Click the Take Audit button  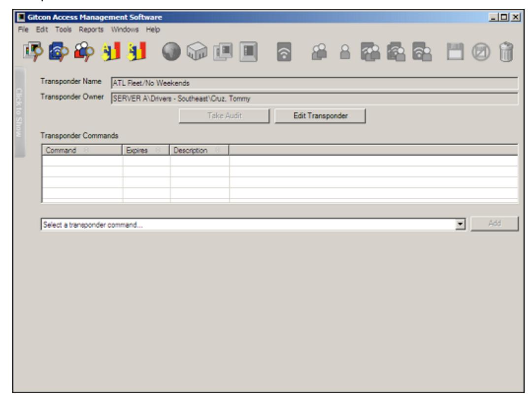point(224,116)
